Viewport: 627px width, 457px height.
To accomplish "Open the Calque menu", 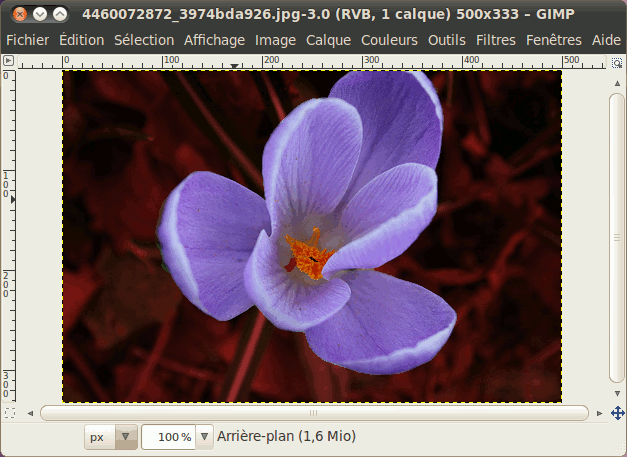I will pos(328,40).
